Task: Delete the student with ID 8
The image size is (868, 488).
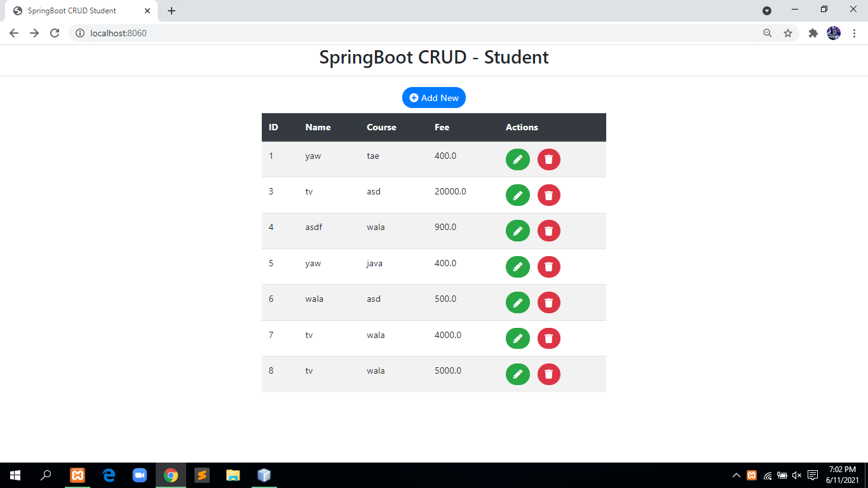Action: pyautogui.click(x=548, y=374)
